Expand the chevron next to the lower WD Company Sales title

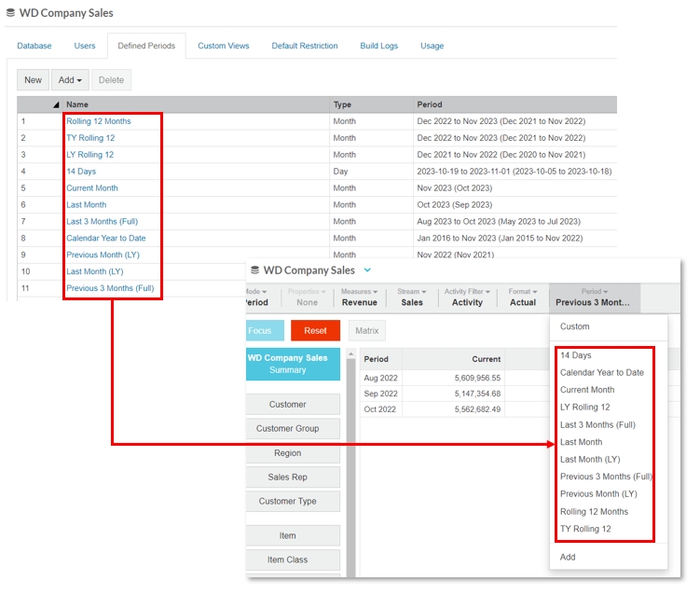(367, 270)
